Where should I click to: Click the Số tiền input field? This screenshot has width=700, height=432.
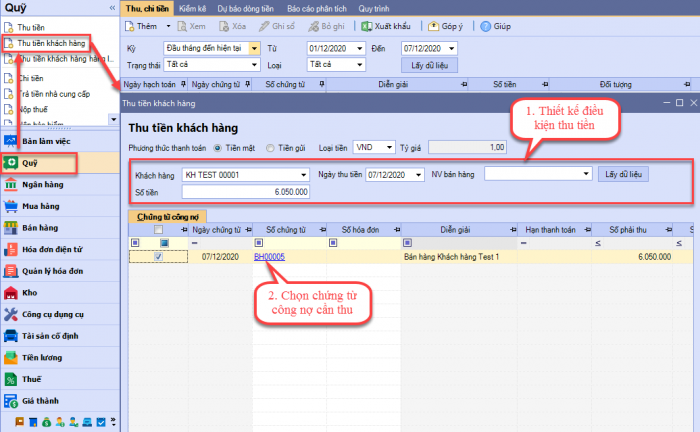(x=245, y=191)
